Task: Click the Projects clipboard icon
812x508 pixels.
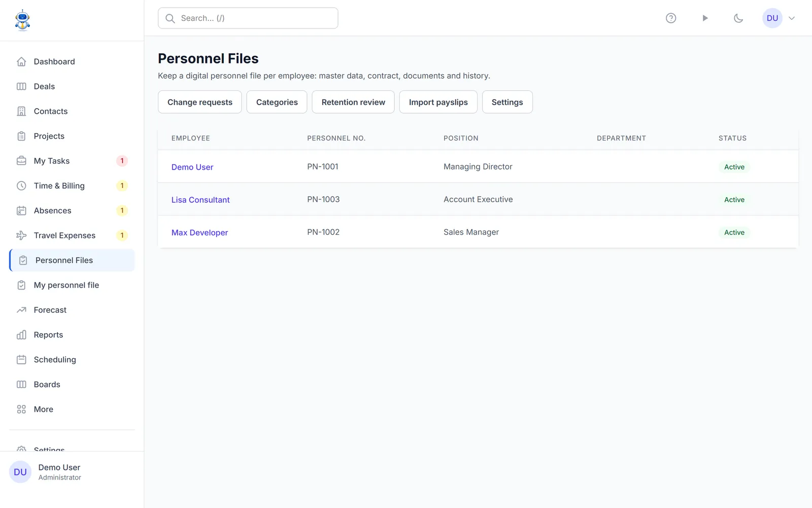Action: click(21, 136)
